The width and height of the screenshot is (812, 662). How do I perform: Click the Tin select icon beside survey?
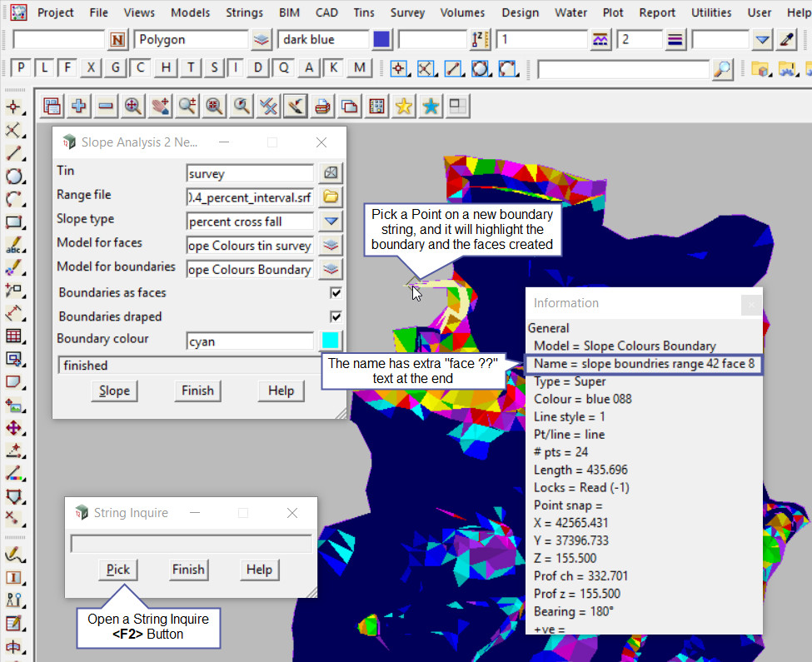click(331, 173)
